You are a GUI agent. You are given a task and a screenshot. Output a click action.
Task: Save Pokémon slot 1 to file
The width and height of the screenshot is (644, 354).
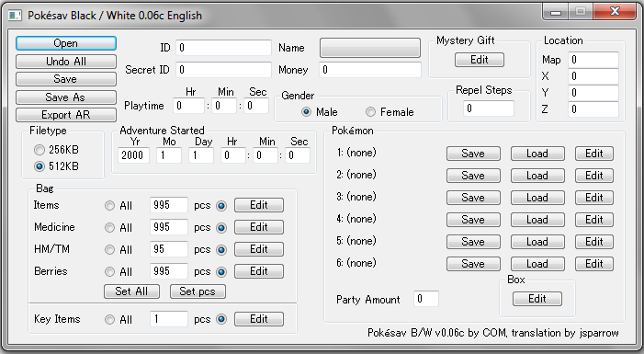click(x=473, y=154)
